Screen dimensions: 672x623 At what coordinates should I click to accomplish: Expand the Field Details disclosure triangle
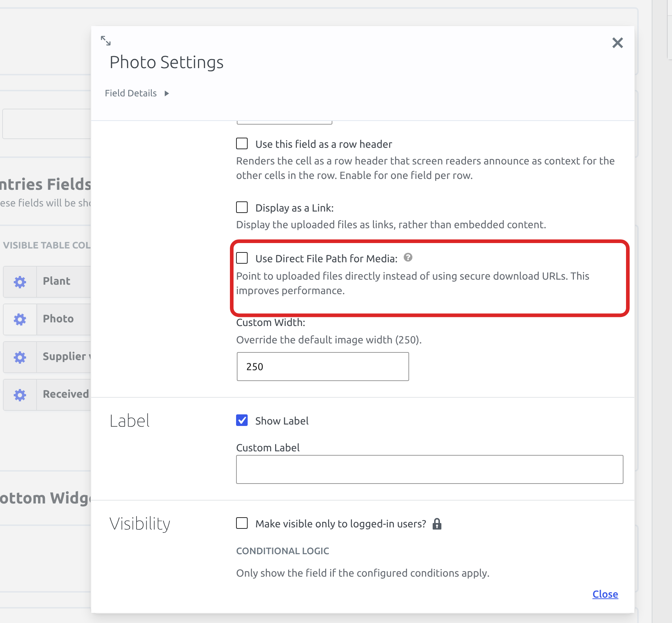[167, 93]
